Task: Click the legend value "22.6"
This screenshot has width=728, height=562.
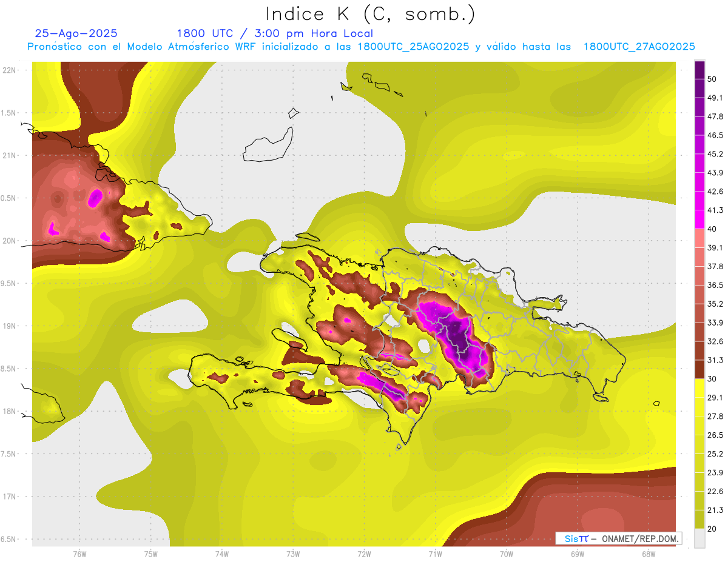Action: coord(715,492)
